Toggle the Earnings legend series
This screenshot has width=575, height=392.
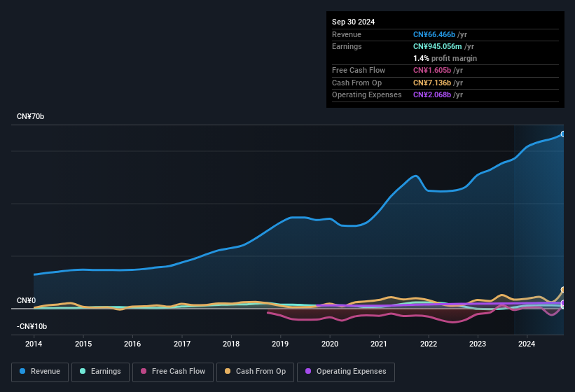coord(100,372)
